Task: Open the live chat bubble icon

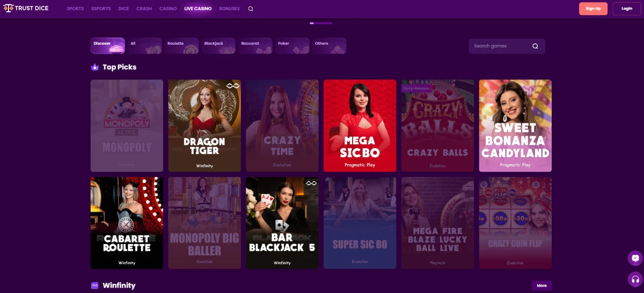Action: point(635,258)
